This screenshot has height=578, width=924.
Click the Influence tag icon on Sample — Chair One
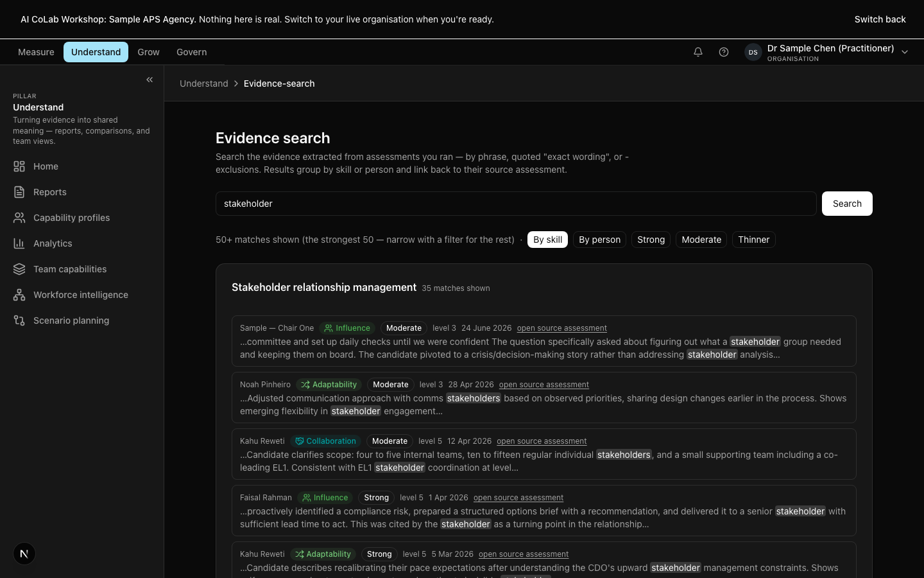click(329, 328)
